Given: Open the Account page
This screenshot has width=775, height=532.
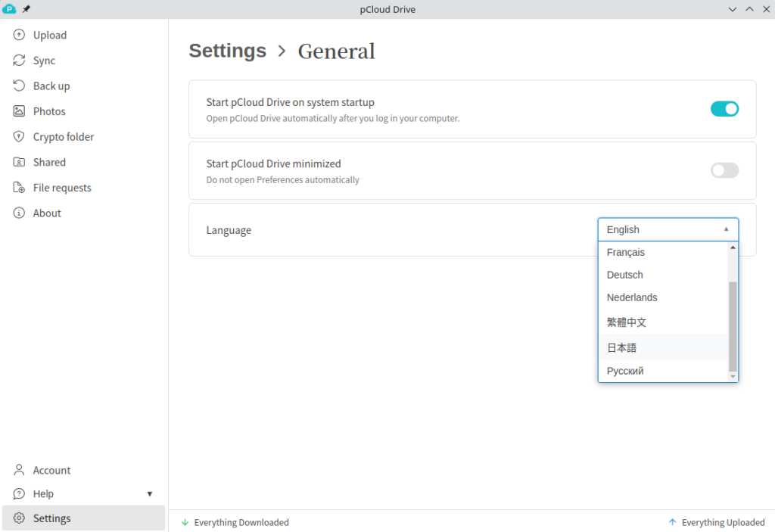Looking at the screenshot, I should click(x=51, y=470).
